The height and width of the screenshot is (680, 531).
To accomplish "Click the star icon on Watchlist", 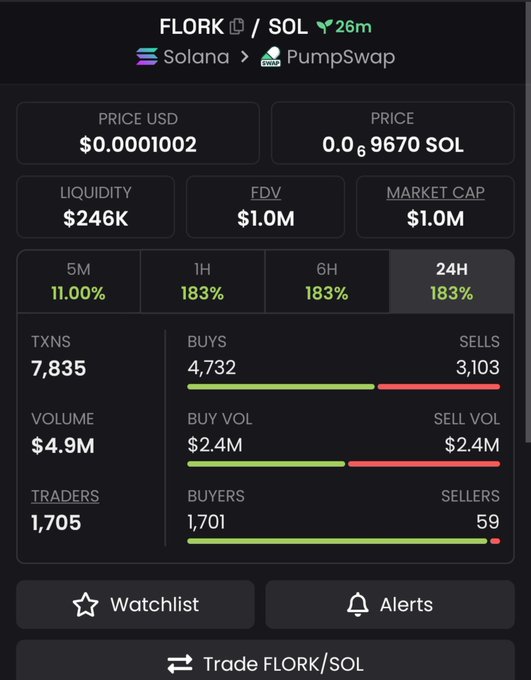I will [x=85, y=605].
